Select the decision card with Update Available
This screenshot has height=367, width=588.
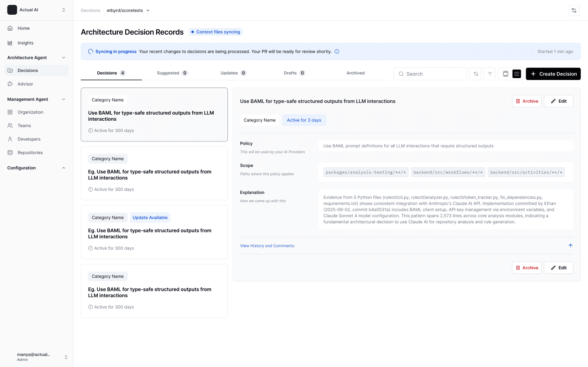coord(154,232)
